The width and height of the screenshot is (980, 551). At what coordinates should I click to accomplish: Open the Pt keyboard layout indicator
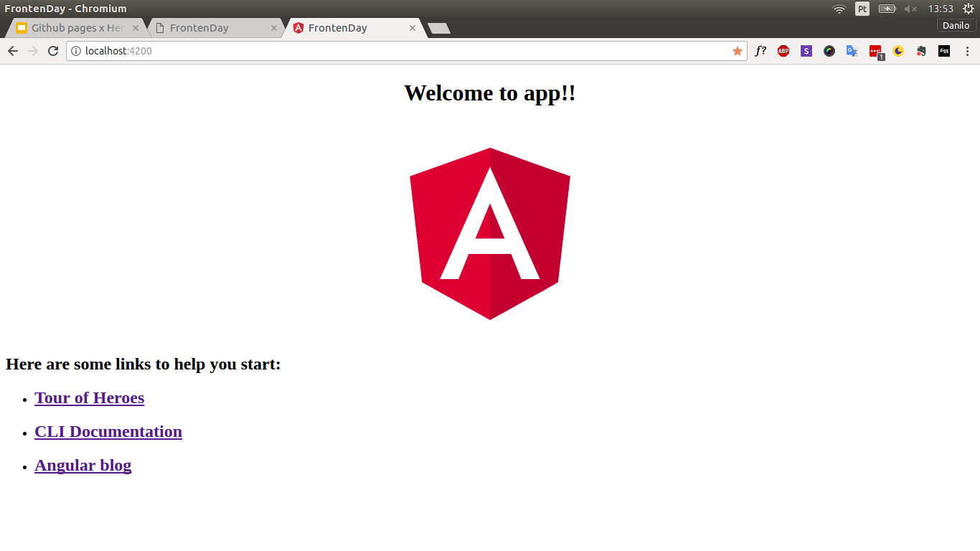pyautogui.click(x=862, y=9)
